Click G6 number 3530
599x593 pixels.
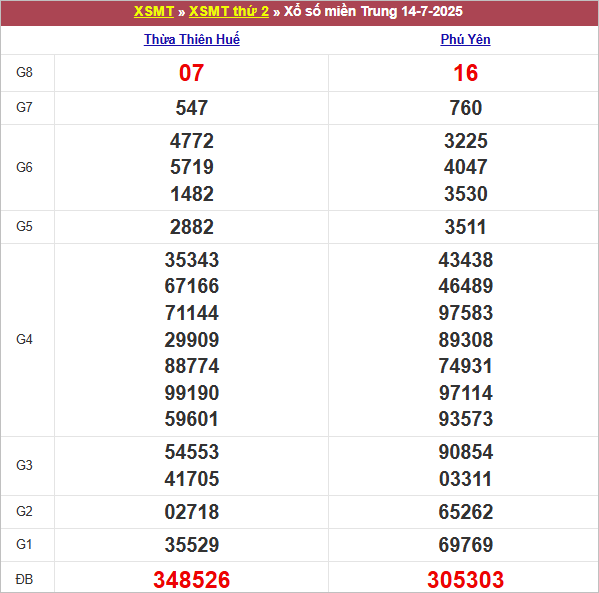point(465,194)
